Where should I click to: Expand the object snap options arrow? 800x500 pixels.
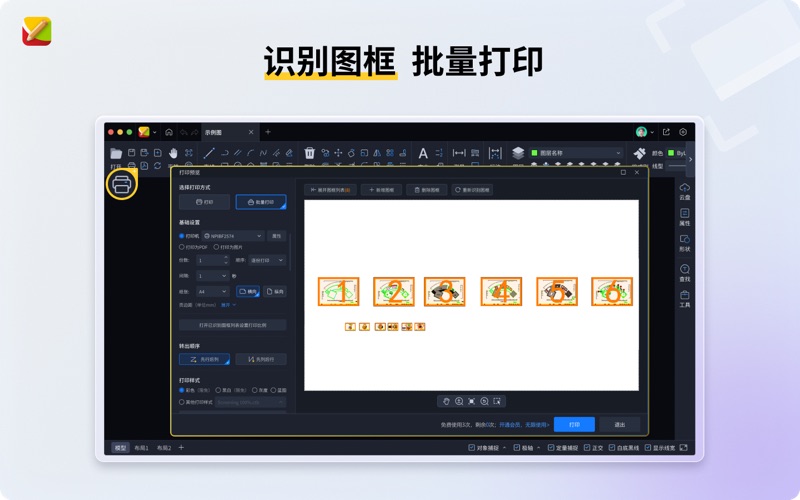[505, 447]
